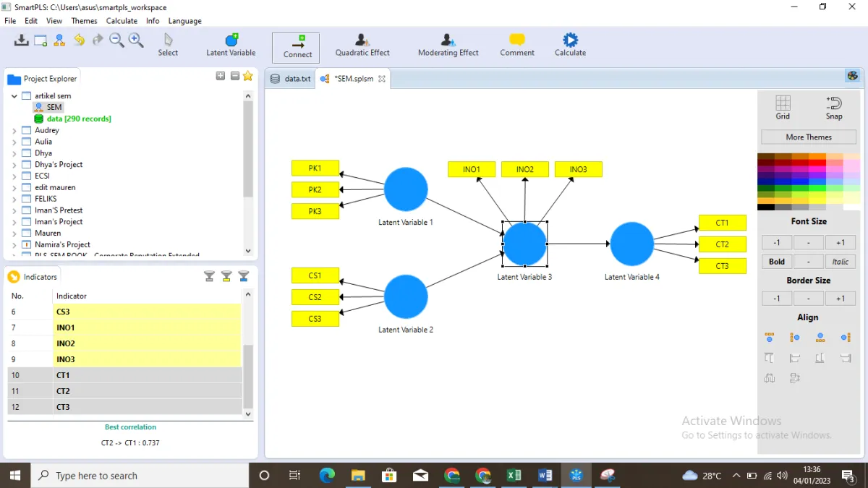Select data [290 records] in Project Explorer
The height and width of the screenshot is (488, 868).
(x=72, y=119)
